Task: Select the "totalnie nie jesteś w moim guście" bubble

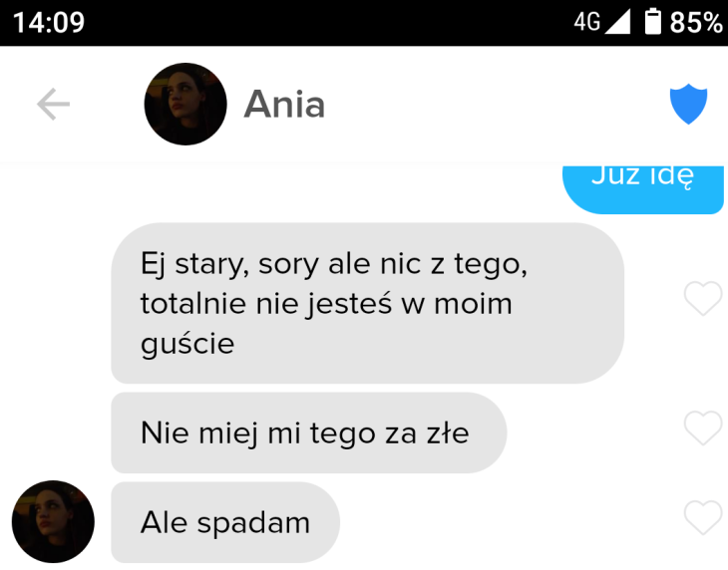Action: 367,303
